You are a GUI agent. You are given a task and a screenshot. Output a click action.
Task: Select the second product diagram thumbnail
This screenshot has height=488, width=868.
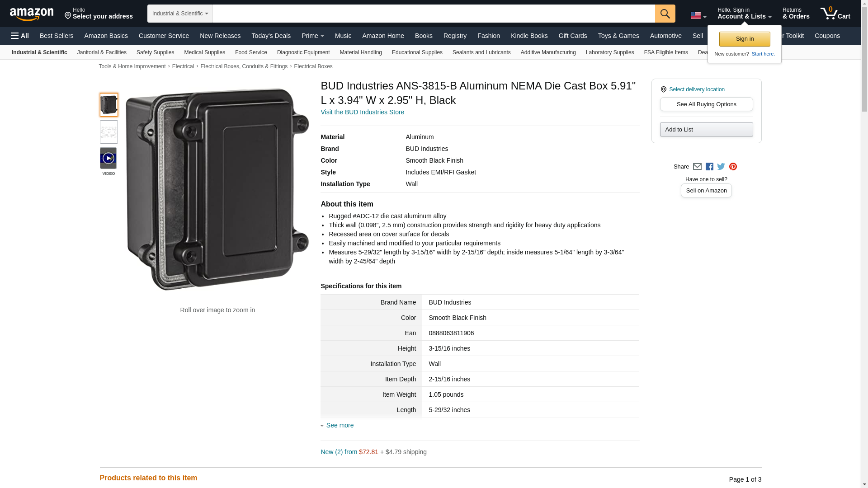[x=108, y=132]
